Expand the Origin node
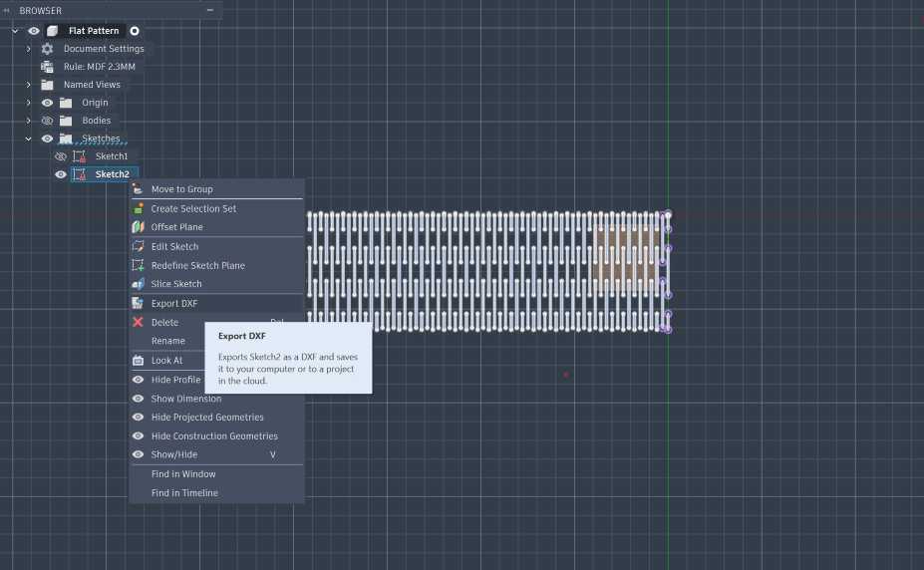Viewport: 924px width, 570px height. pyautogui.click(x=28, y=103)
